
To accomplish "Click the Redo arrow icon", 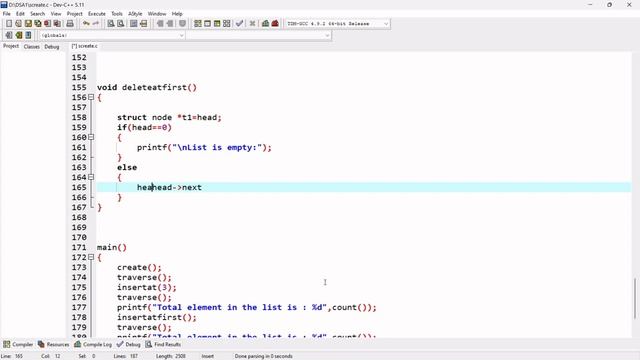I will coord(96,24).
